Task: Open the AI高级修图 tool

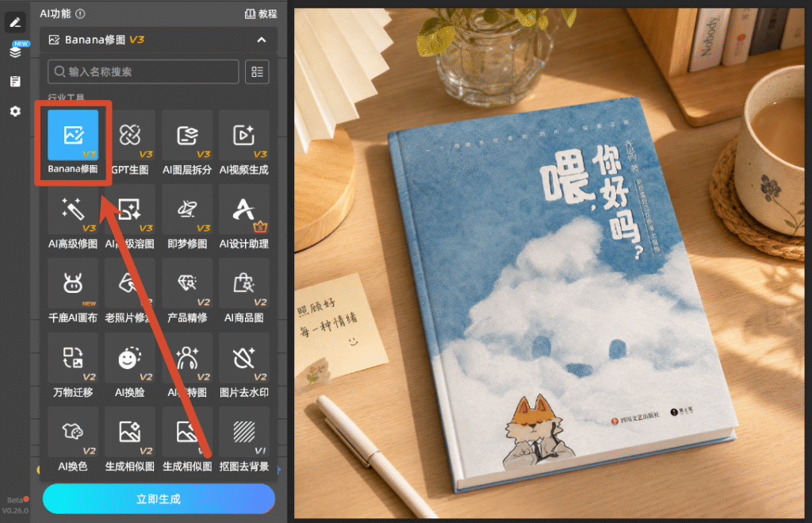Action: [x=72, y=217]
